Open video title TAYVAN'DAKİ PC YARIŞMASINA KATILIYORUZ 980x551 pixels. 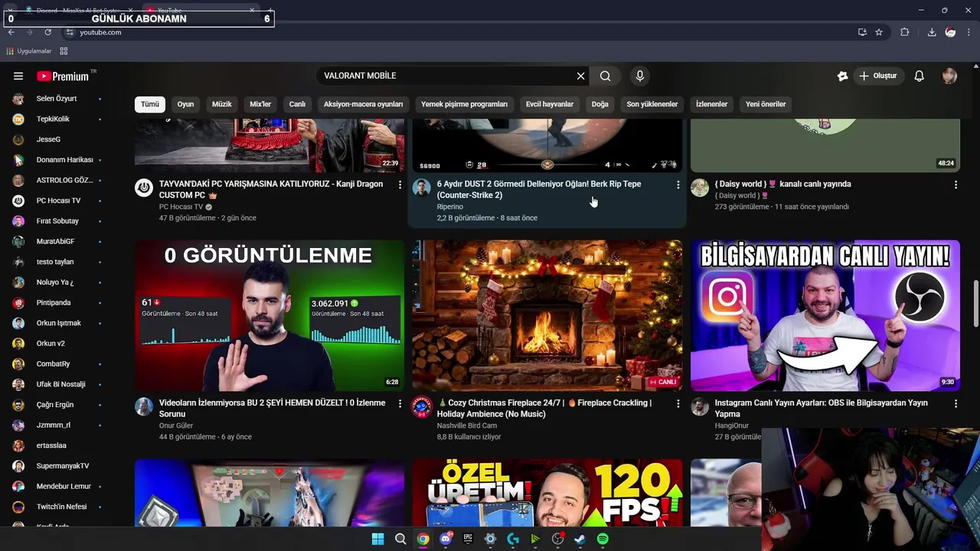click(x=271, y=190)
